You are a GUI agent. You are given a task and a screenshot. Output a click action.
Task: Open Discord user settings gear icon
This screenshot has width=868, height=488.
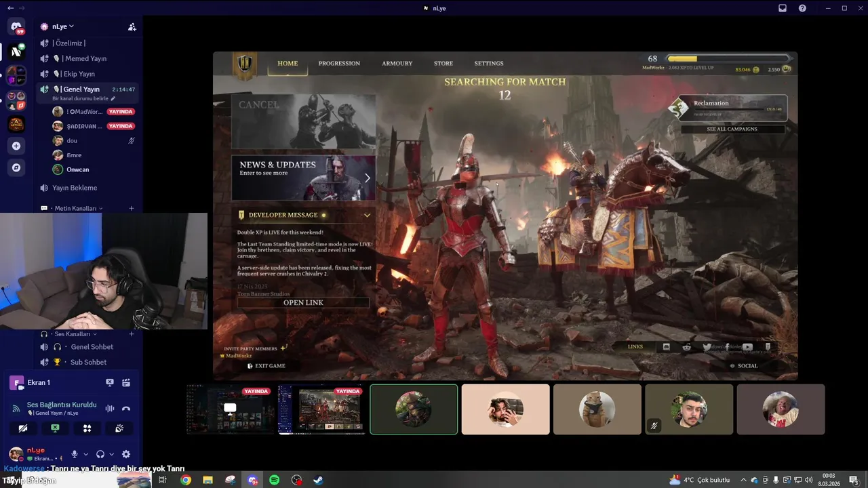coord(126,454)
